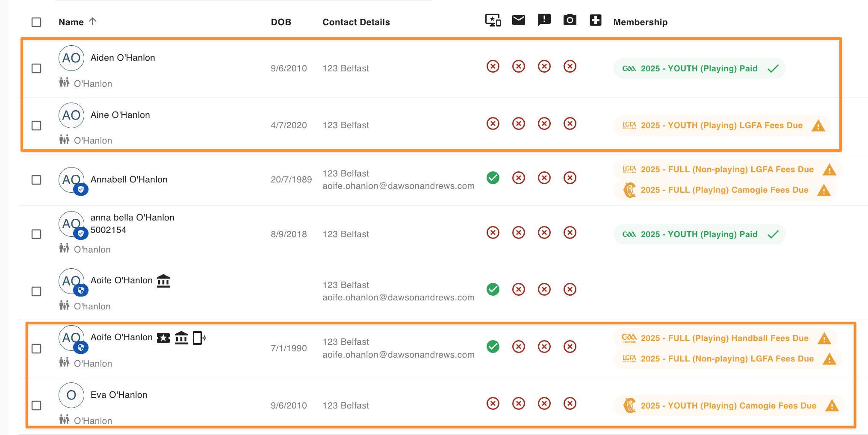Screen dimensions: 868x435
Task: Click the family icon under Aine O'Hanlon
Action: click(x=64, y=139)
